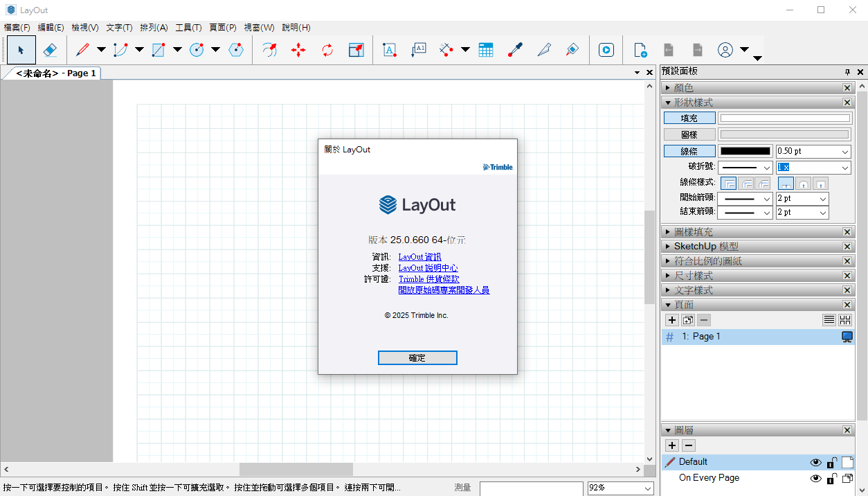Add a page in the Pages panel
The image size is (868, 496).
click(x=671, y=320)
